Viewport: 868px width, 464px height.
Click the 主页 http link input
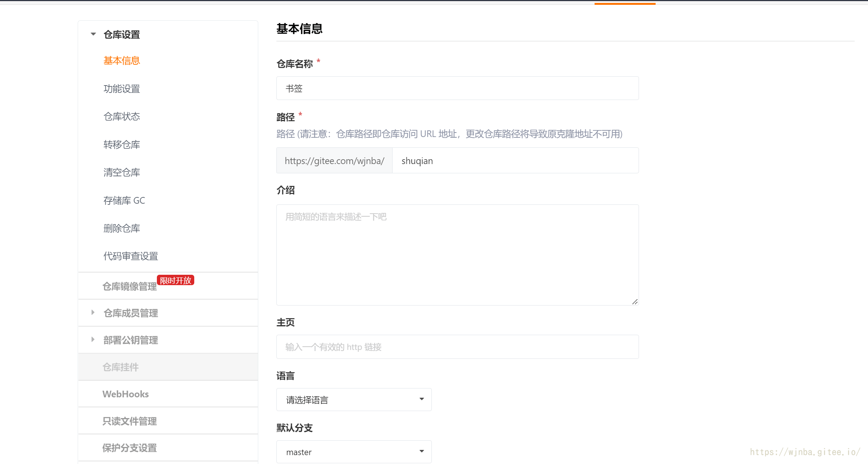(457, 347)
